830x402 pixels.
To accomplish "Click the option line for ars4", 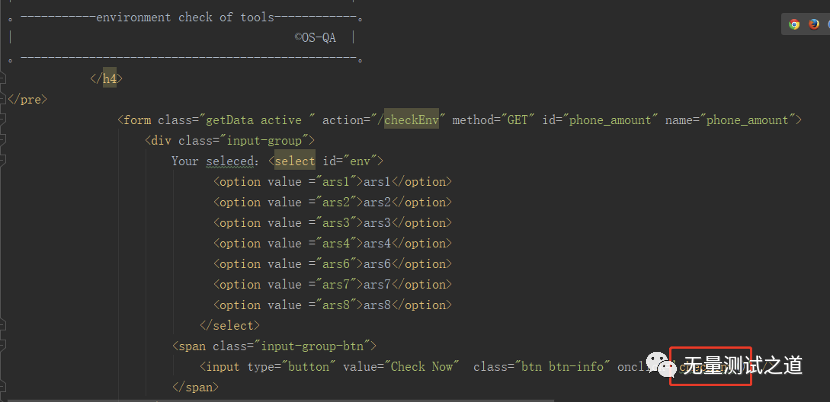I will coord(333,243).
